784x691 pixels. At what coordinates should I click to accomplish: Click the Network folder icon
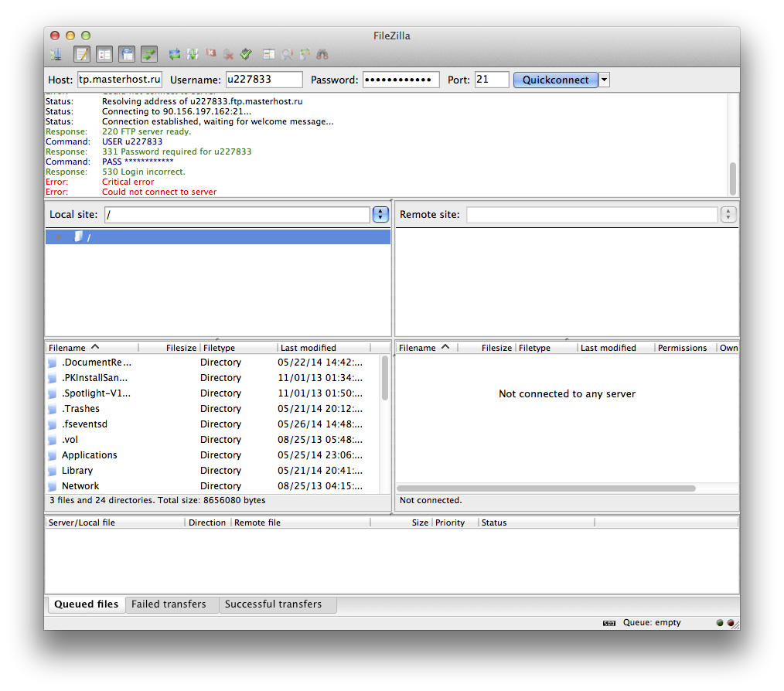coord(52,486)
